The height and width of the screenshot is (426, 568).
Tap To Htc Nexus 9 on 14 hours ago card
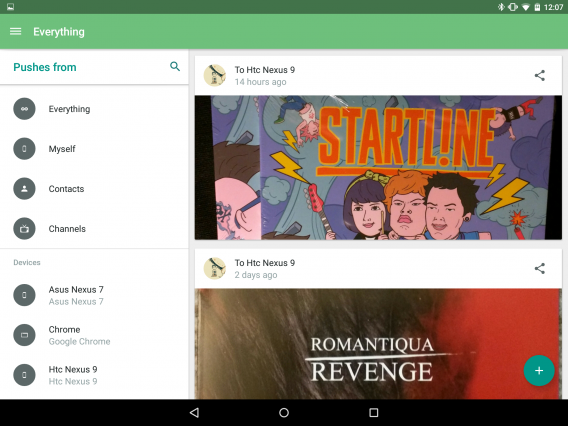(x=264, y=70)
